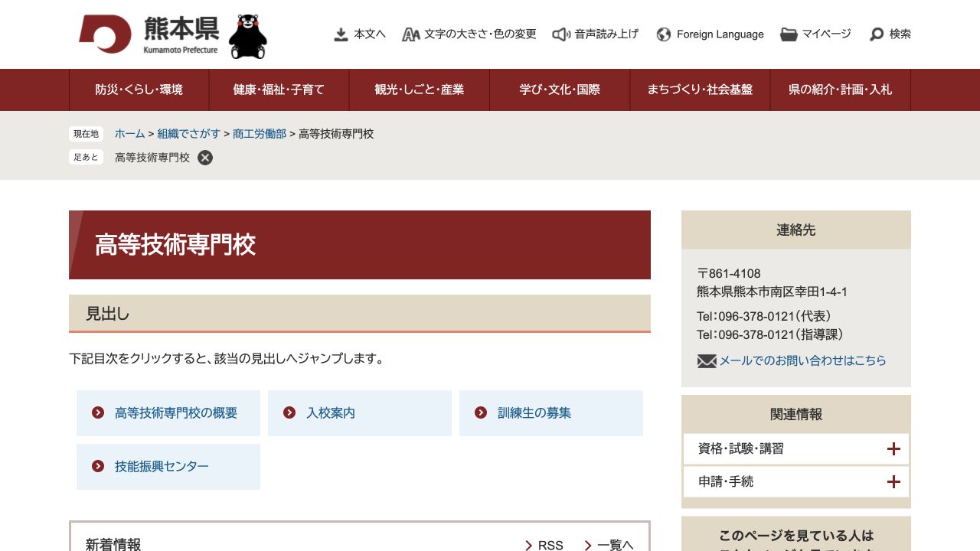Click the Foreign Language globe icon
This screenshot has width=980, height=551.
[x=664, y=34]
